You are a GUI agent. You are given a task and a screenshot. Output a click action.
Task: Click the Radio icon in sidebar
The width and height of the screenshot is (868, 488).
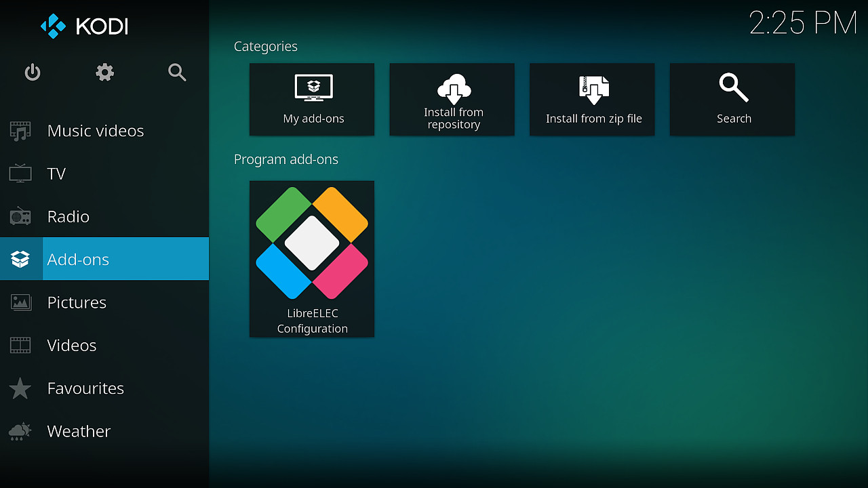pos(20,217)
